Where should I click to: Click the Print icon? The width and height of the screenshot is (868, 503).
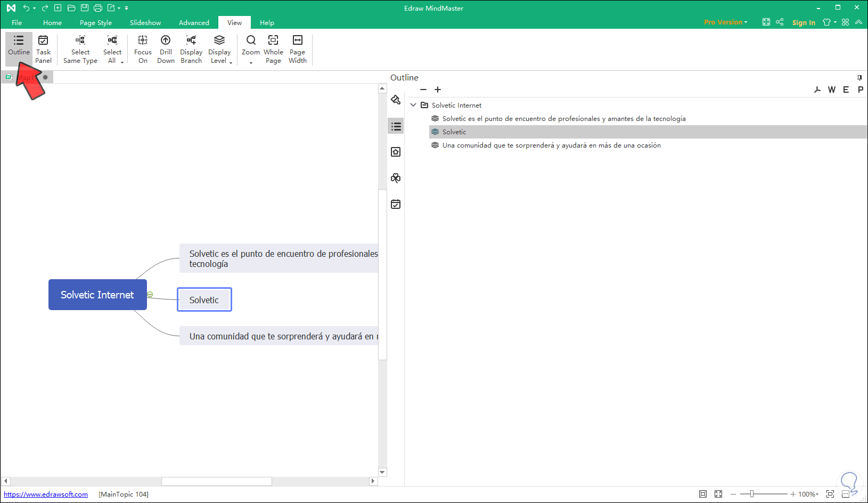coord(98,8)
